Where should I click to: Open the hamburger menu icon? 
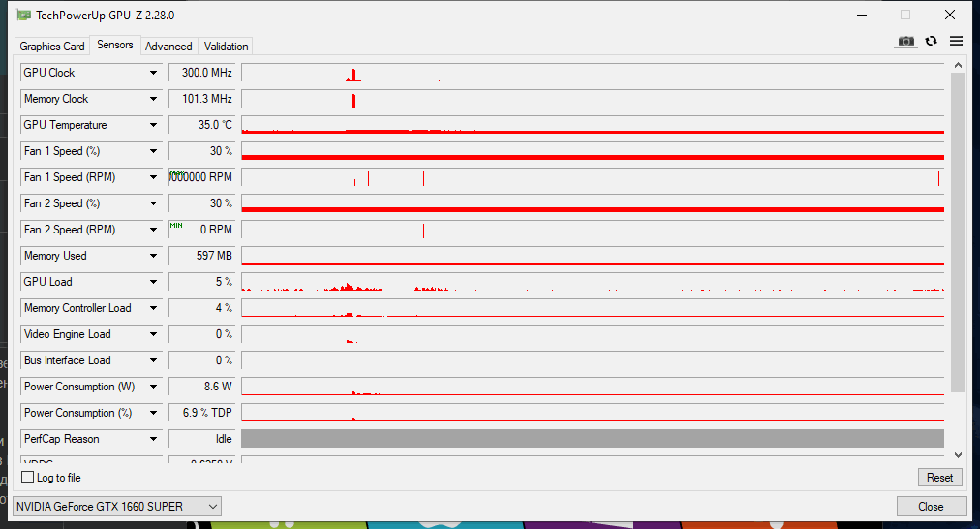click(x=956, y=41)
